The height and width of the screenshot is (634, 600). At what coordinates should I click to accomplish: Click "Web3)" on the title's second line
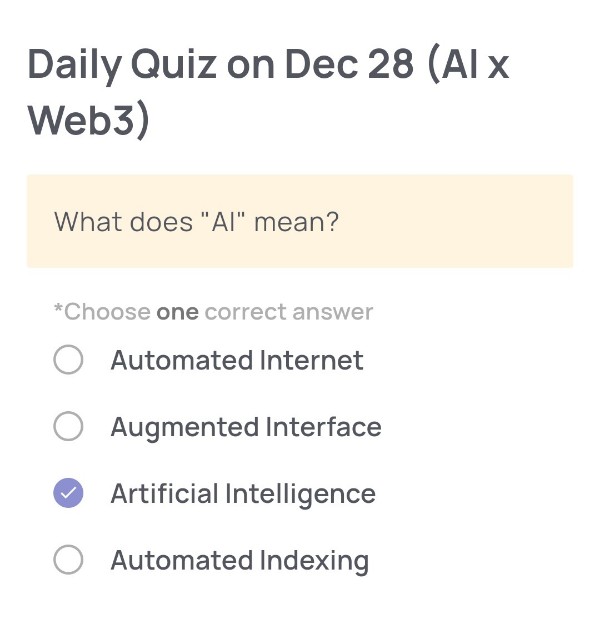[89, 120]
